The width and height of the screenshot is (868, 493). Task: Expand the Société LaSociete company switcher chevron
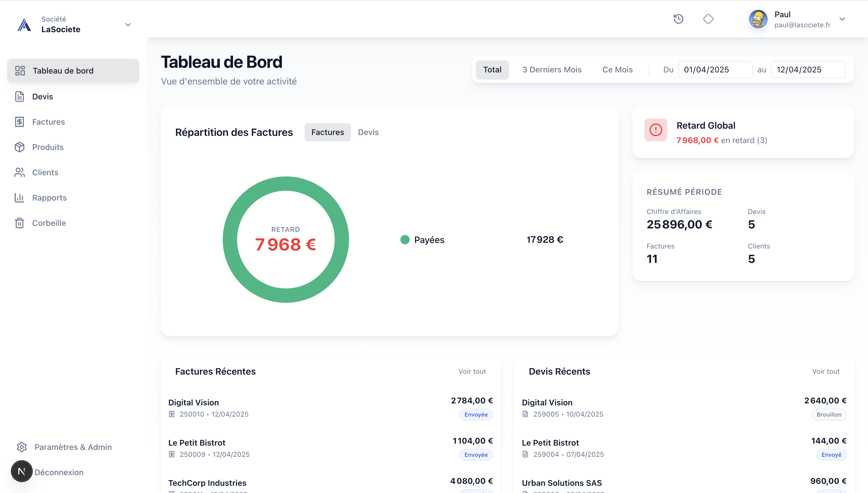[x=128, y=25]
